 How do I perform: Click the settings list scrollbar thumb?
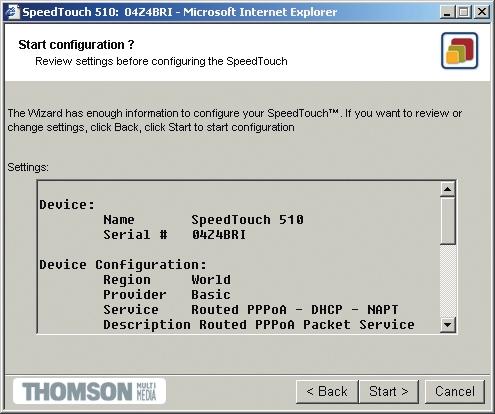pyautogui.click(x=447, y=221)
